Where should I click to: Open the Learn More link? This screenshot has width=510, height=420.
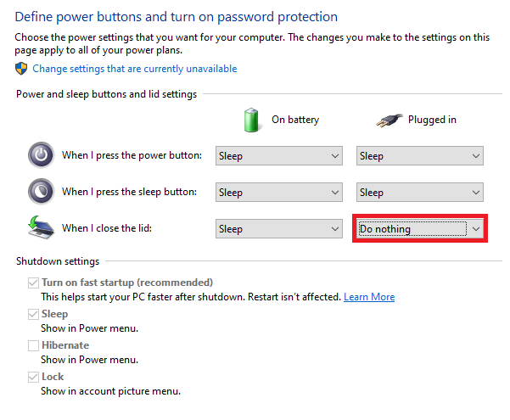(x=369, y=297)
